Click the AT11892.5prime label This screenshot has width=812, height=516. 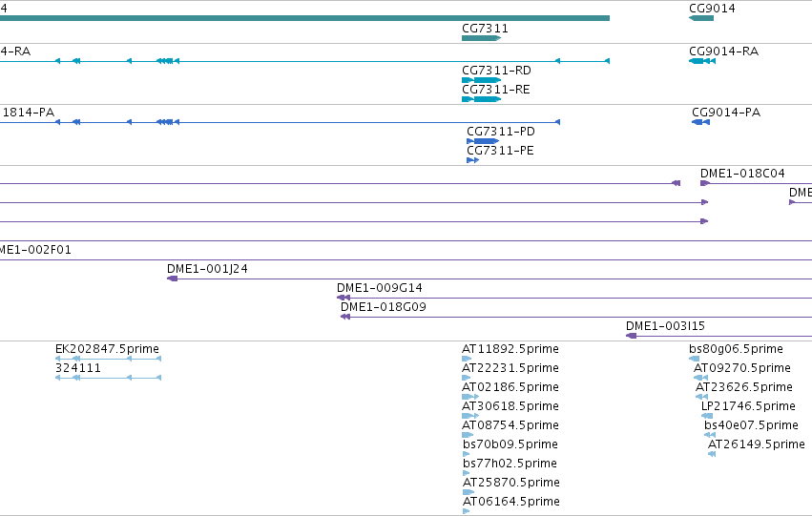pos(510,349)
